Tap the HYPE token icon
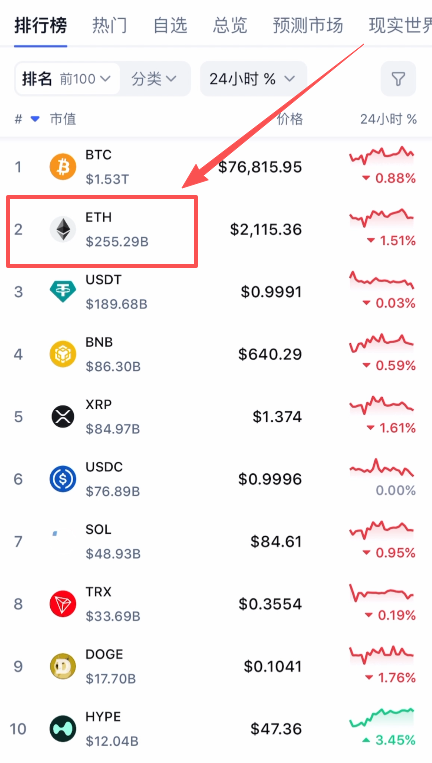The width and height of the screenshot is (432, 763). click(x=63, y=728)
